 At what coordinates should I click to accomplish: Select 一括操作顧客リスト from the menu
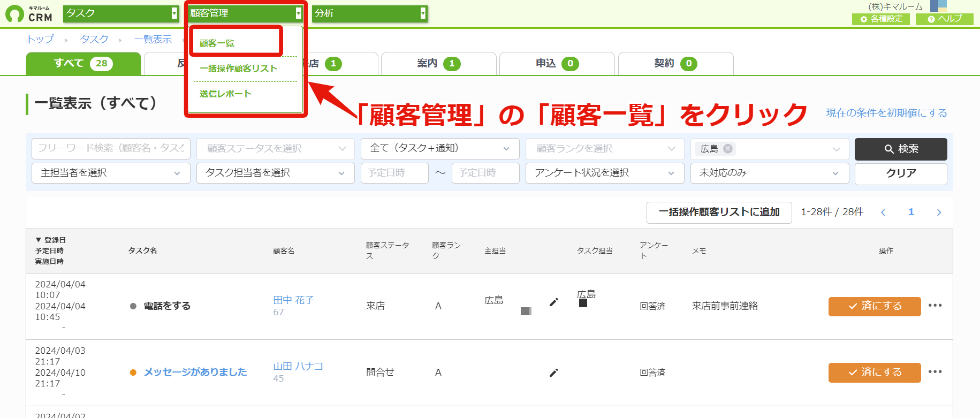tap(238, 69)
